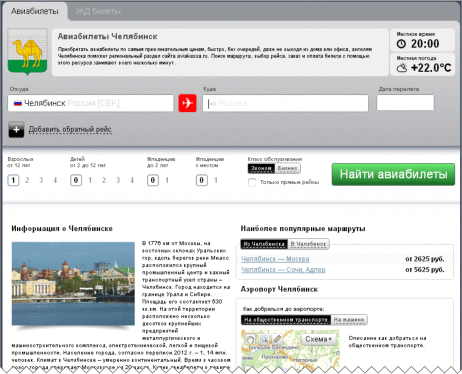Click the red airplane swap icon

pyautogui.click(x=187, y=103)
